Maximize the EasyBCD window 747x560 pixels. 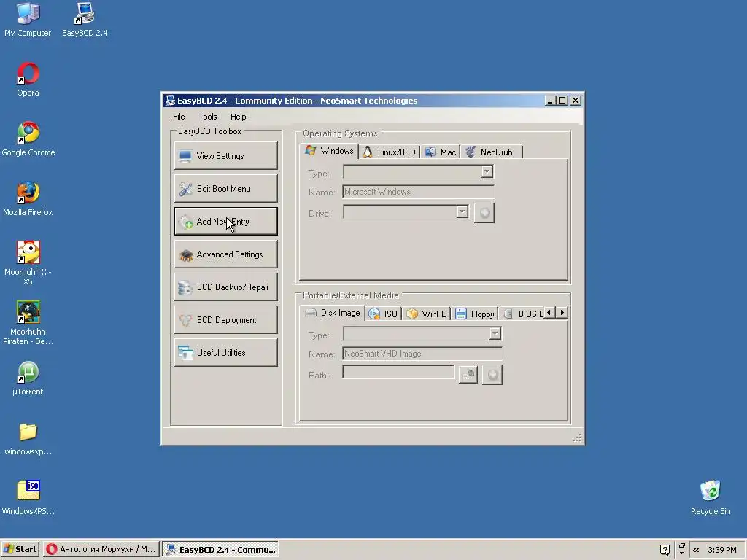click(562, 101)
